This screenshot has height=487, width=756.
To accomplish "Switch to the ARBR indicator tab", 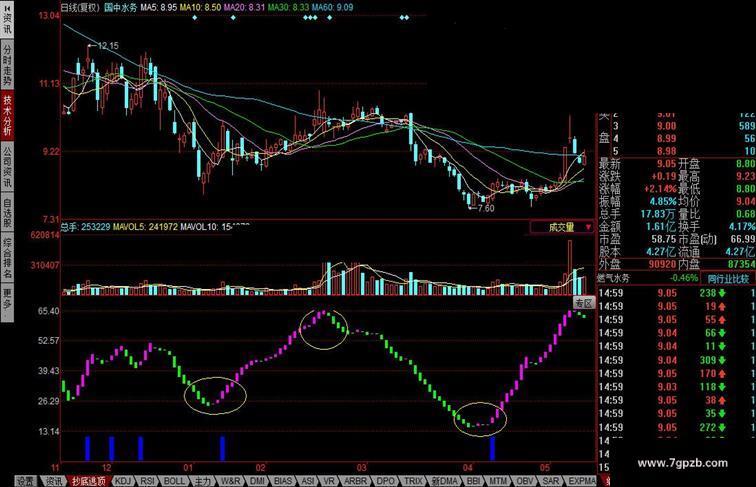I will point(356,481).
